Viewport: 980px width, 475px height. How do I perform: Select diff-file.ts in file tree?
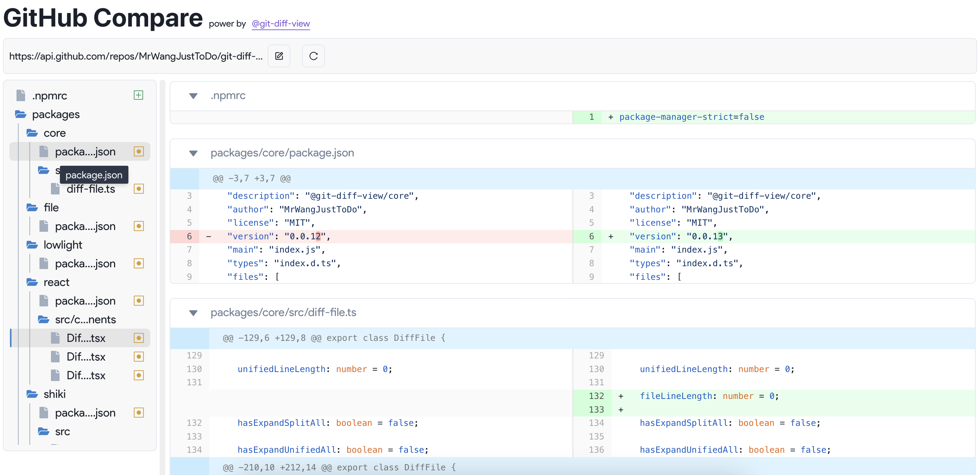click(90, 189)
